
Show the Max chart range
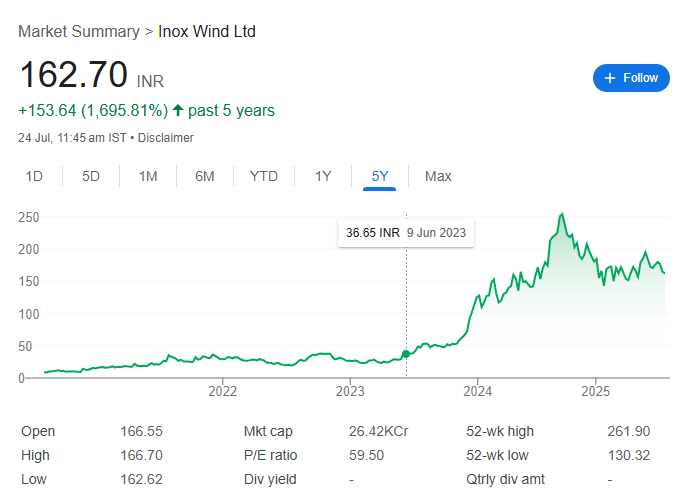(438, 176)
